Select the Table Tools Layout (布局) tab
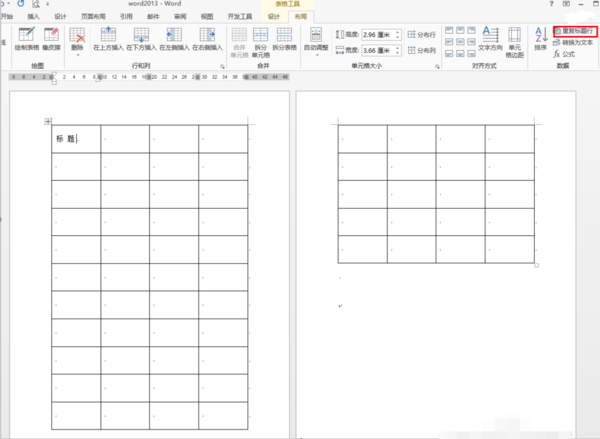Screen dimensions: 600x439 (x=301, y=16)
